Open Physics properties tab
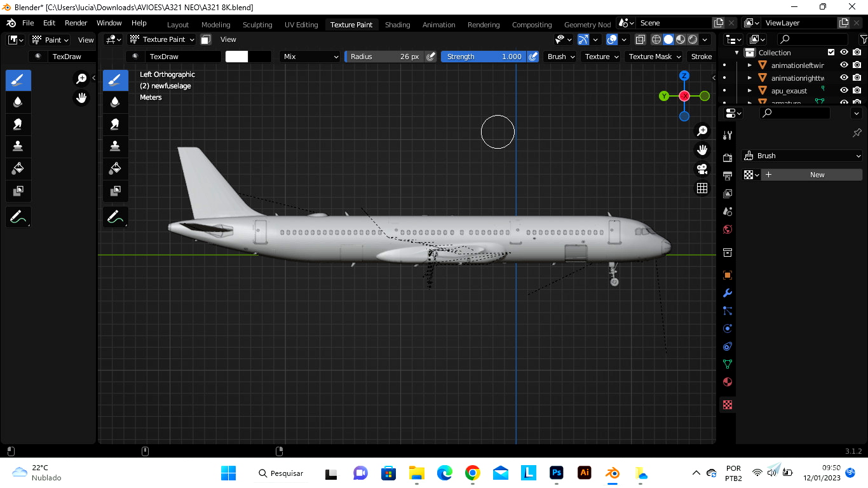Screen dimensions: 868x488 [x=728, y=329]
